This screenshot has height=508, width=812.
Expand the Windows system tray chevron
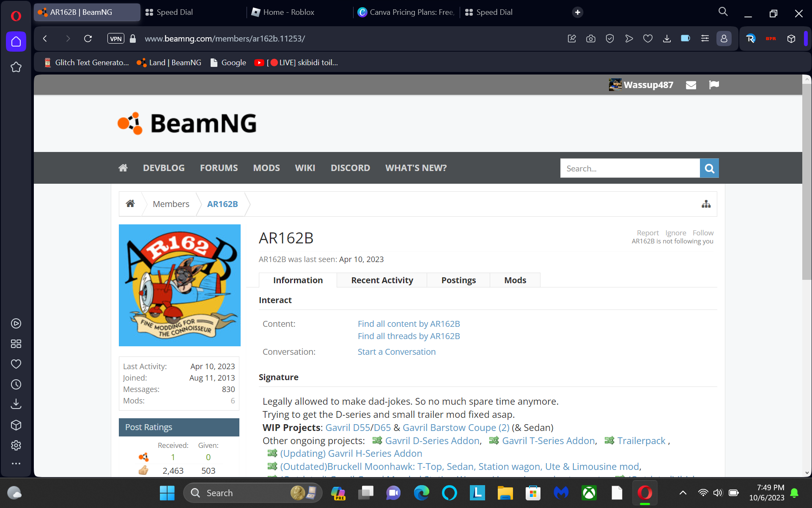coord(683,493)
